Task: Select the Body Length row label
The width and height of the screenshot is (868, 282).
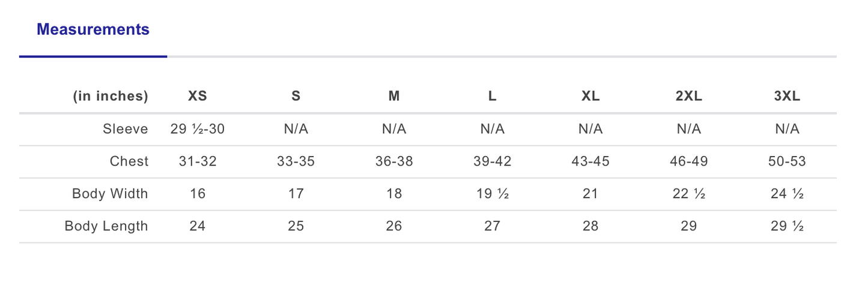Action: (106, 226)
